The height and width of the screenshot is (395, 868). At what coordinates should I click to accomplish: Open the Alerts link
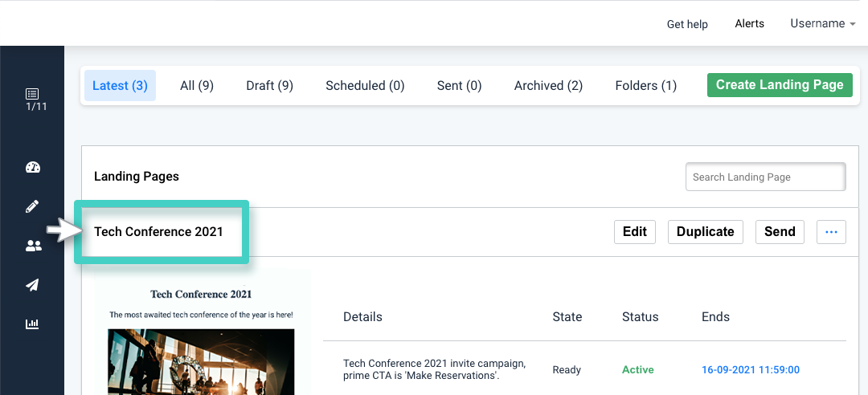(750, 24)
